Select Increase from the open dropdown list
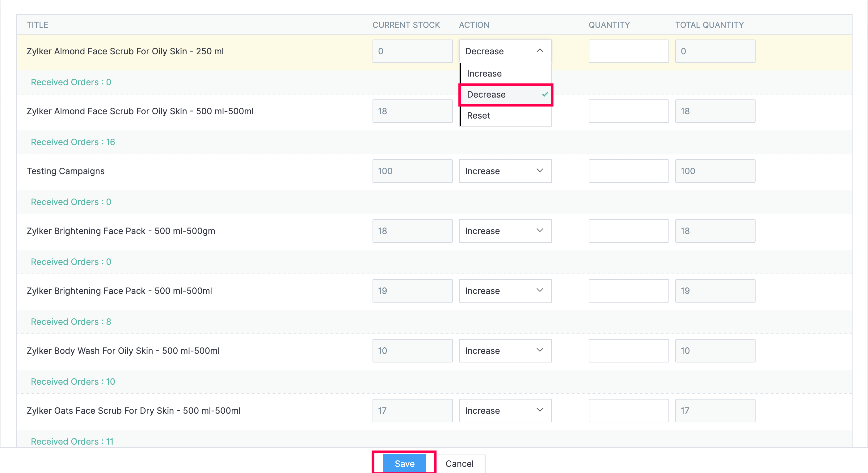 point(484,73)
